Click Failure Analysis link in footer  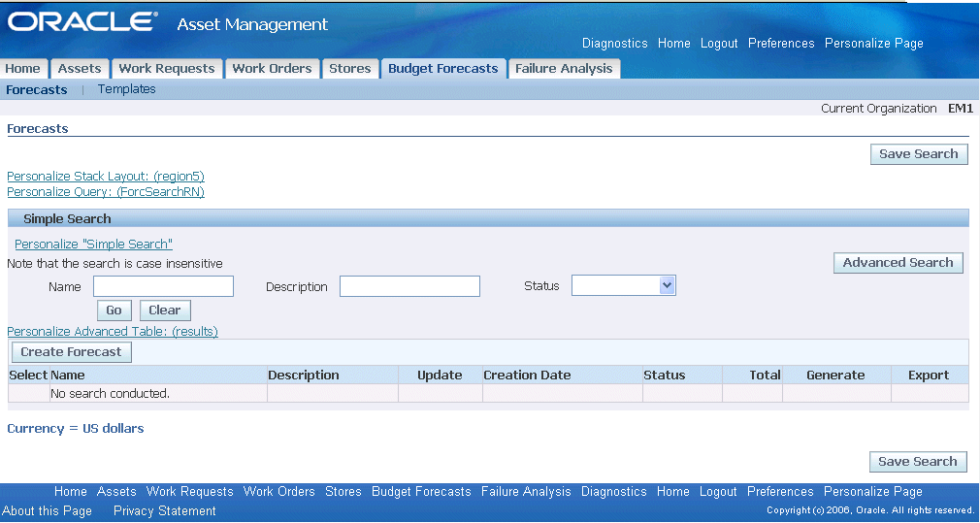(x=526, y=491)
